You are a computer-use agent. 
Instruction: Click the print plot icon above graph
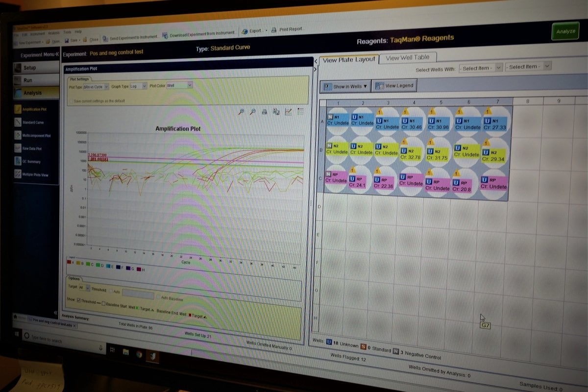pyautogui.click(x=265, y=112)
